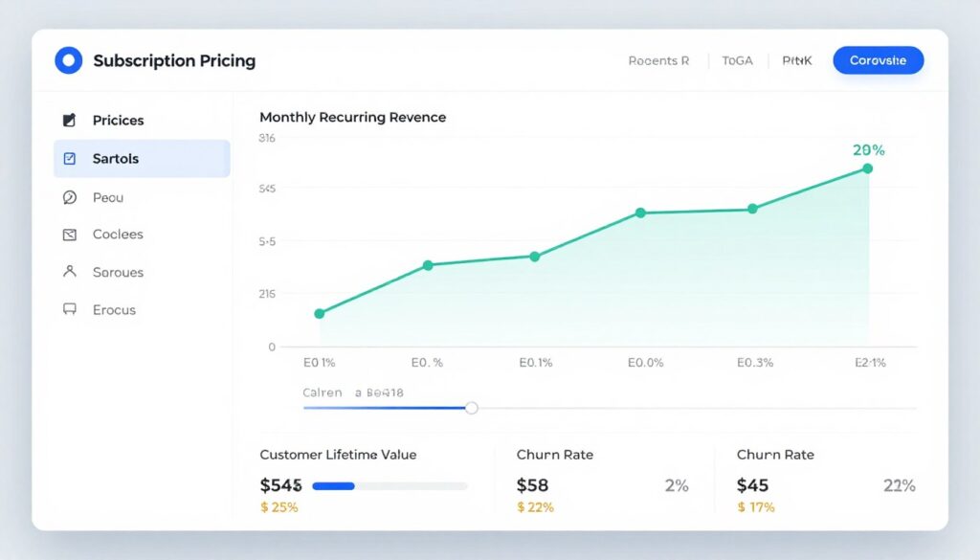The height and width of the screenshot is (560, 980).
Task: Click the Coclees envelope icon
Action: [x=69, y=235]
